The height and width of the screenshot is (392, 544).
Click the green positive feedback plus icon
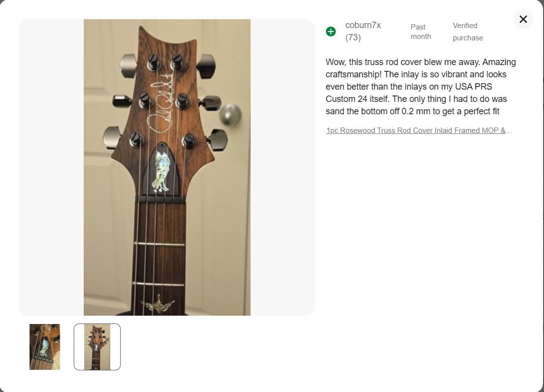331,32
